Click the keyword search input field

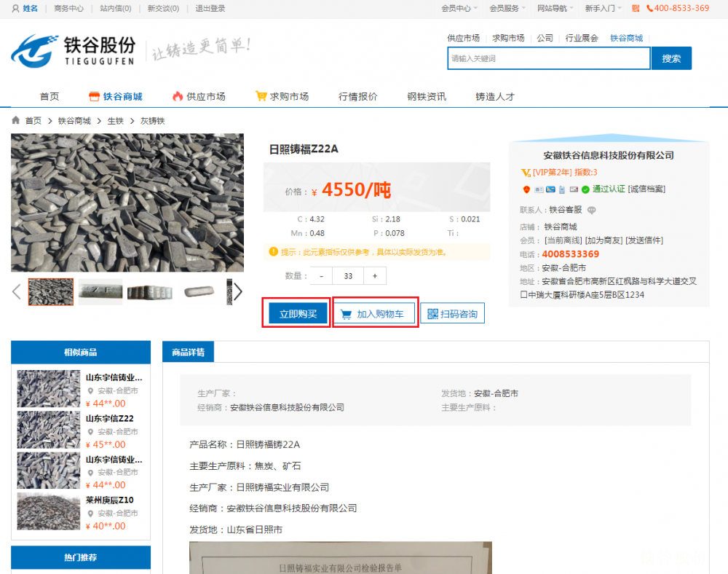click(x=547, y=58)
